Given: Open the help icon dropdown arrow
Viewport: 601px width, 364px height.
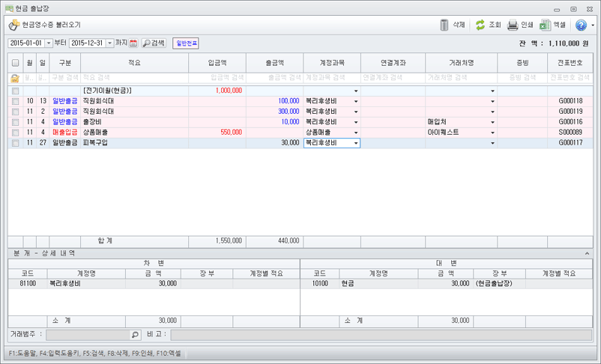Looking at the screenshot, I should (x=593, y=25).
